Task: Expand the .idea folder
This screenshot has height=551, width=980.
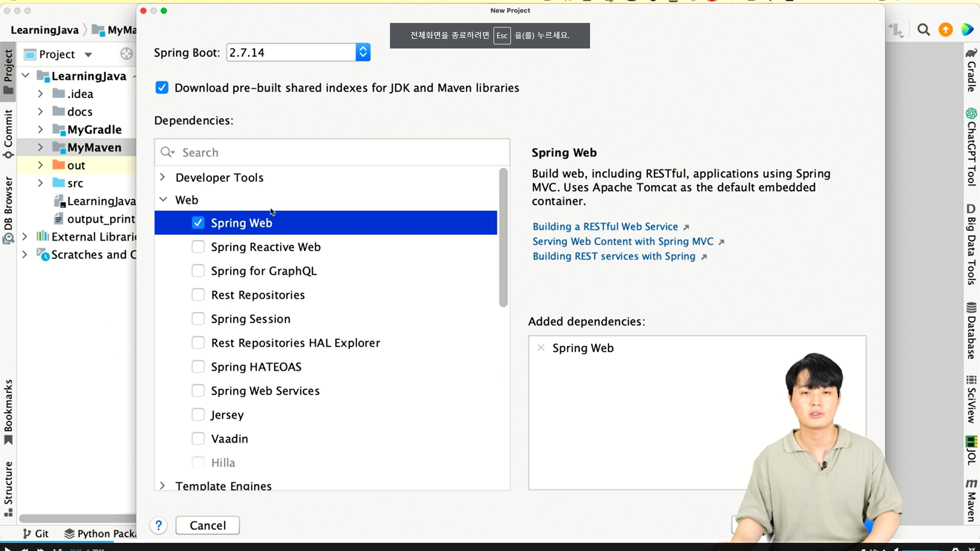Action: (x=40, y=94)
